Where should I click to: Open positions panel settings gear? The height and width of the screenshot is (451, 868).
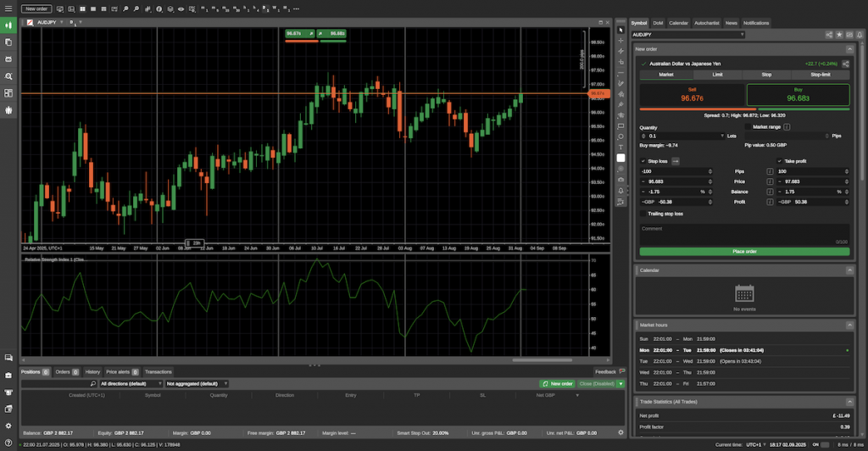620,432
